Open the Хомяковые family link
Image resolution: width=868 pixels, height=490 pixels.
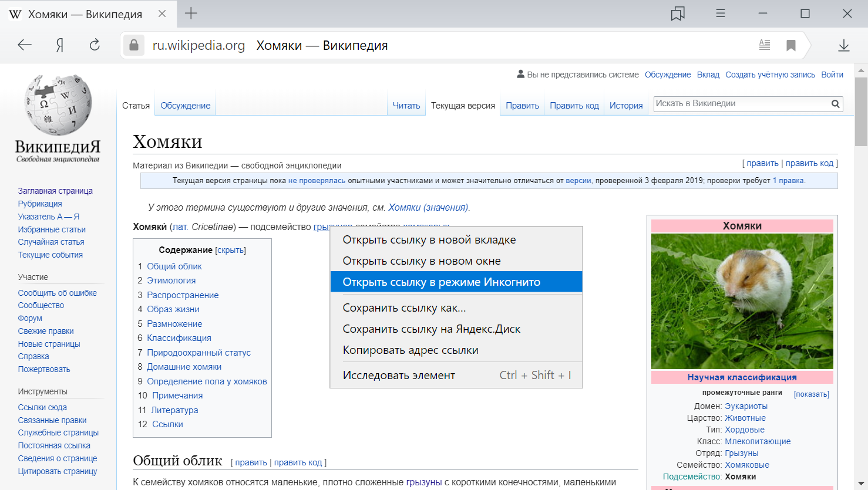tap(747, 465)
